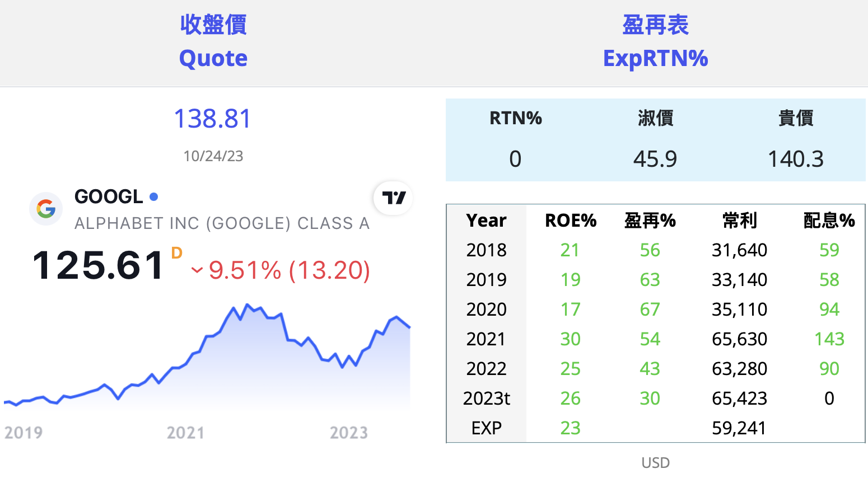The width and height of the screenshot is (868, 478).
Task: Click the GOOGL ticker symbol link
Action: 109,196
